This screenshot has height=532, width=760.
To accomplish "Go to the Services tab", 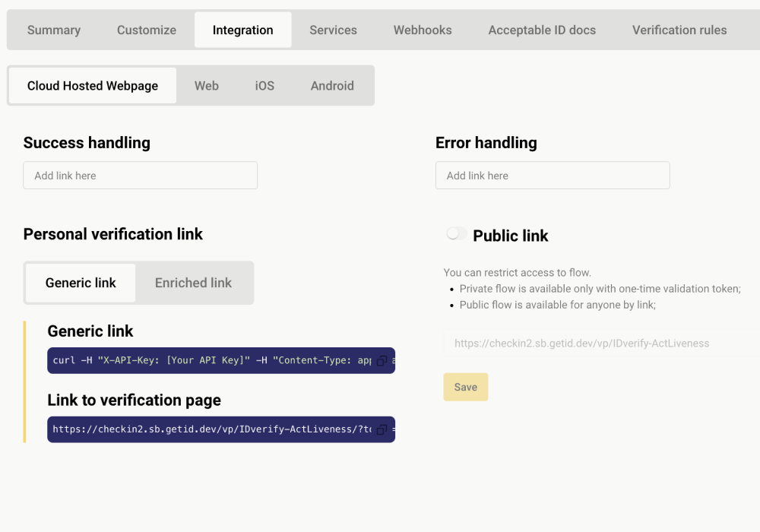I will point(333,30).
